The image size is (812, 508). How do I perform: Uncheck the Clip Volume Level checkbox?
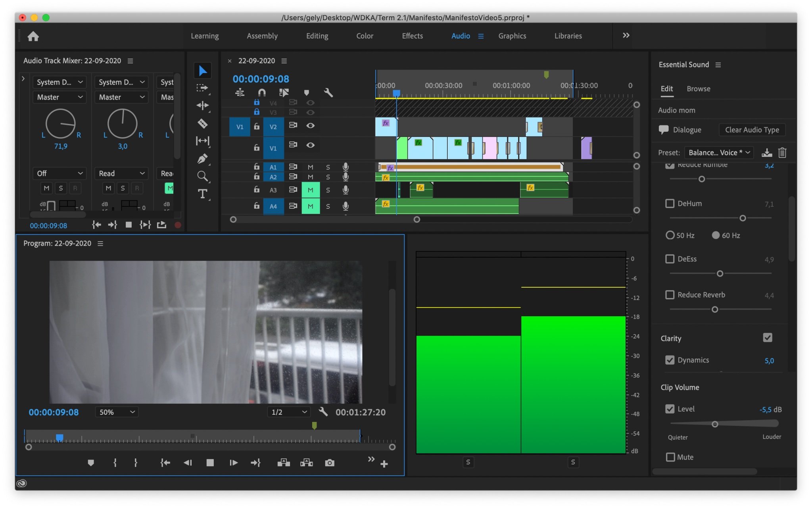click(670, 409)
